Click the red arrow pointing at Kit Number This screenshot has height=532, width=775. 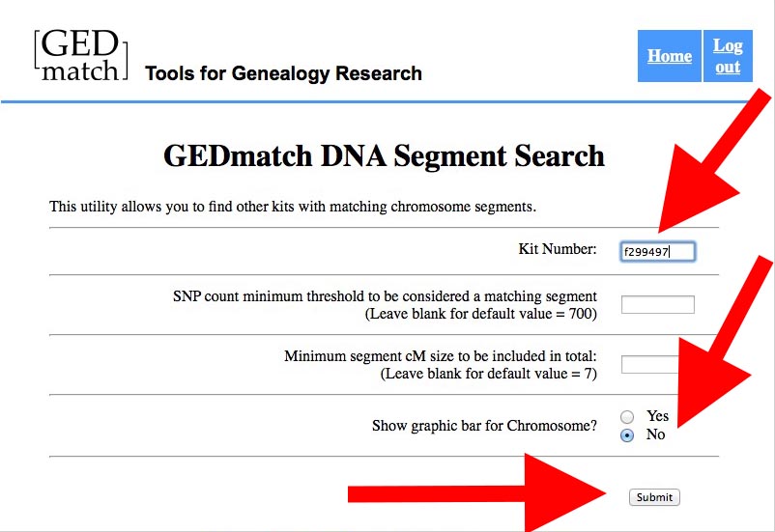tap(715, 164)
